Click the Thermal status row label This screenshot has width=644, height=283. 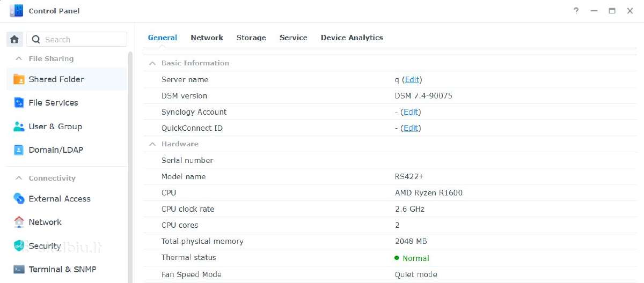point(188,257)
